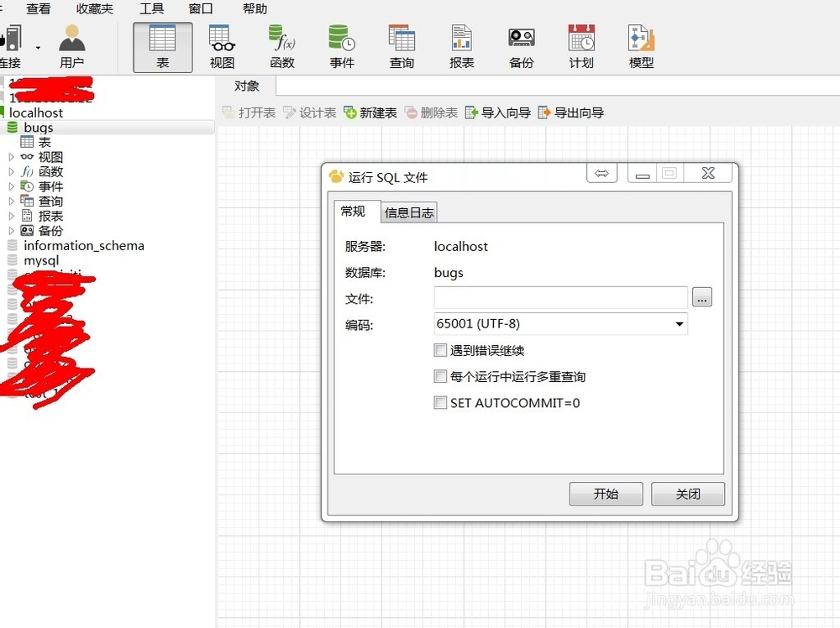Expand the 报表 node under bugs

coord(11,216)
